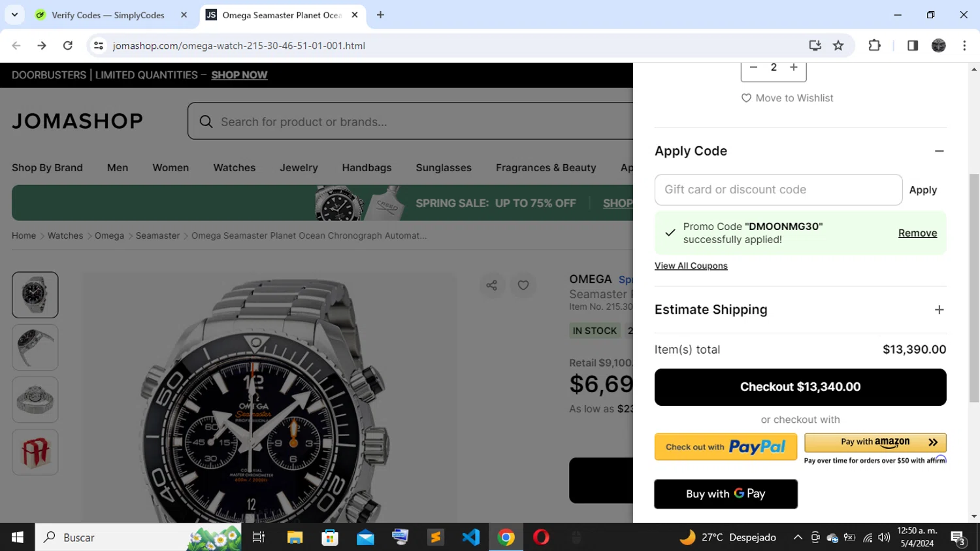980x551 pixels.
Task: Open the Women menu
Action: [x=171, y=168]
